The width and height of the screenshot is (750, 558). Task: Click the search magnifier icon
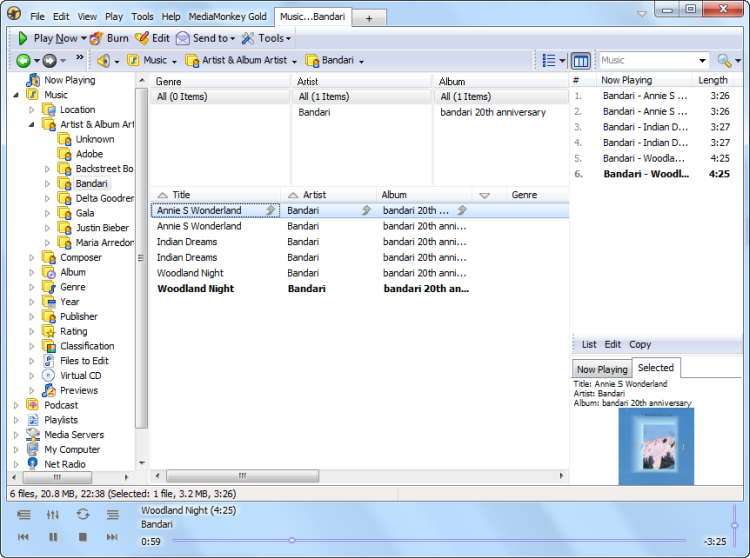coord(724,61)
